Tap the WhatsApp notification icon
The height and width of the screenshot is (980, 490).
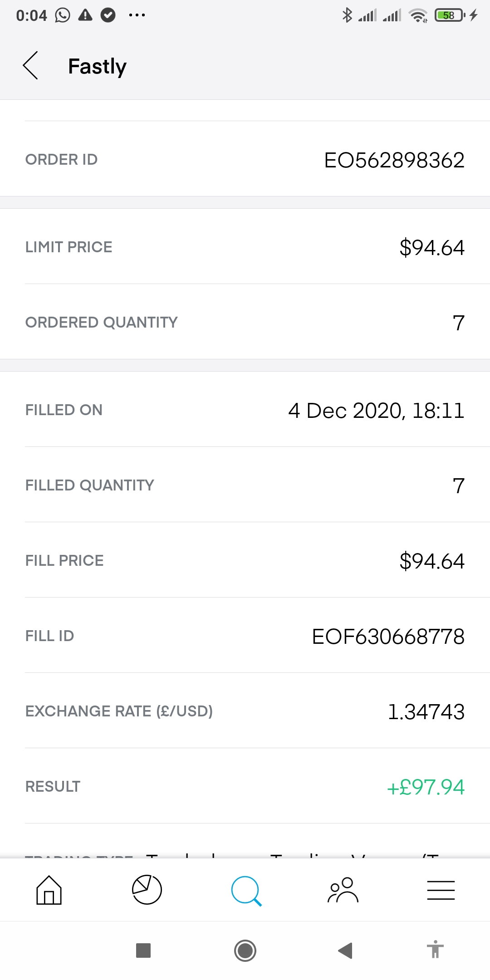[x=63, y=15]
